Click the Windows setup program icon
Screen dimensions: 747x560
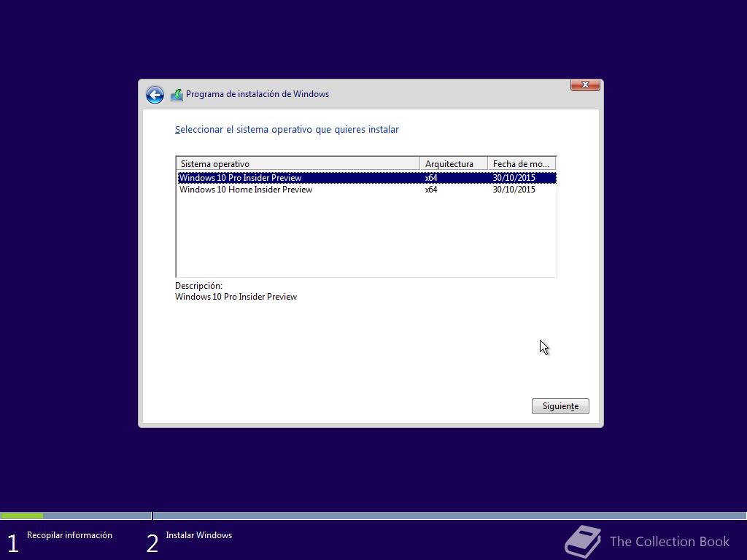pos(177,95)
